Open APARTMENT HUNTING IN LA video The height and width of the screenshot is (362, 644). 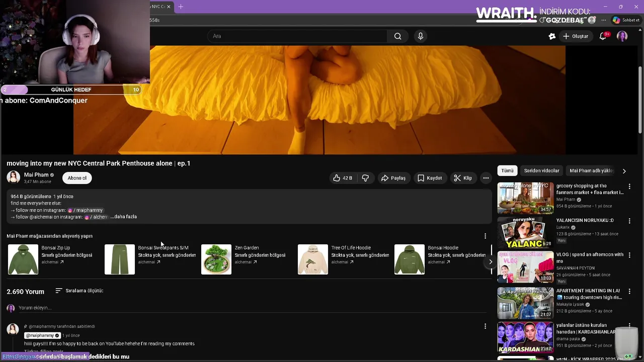coord(525,303)
